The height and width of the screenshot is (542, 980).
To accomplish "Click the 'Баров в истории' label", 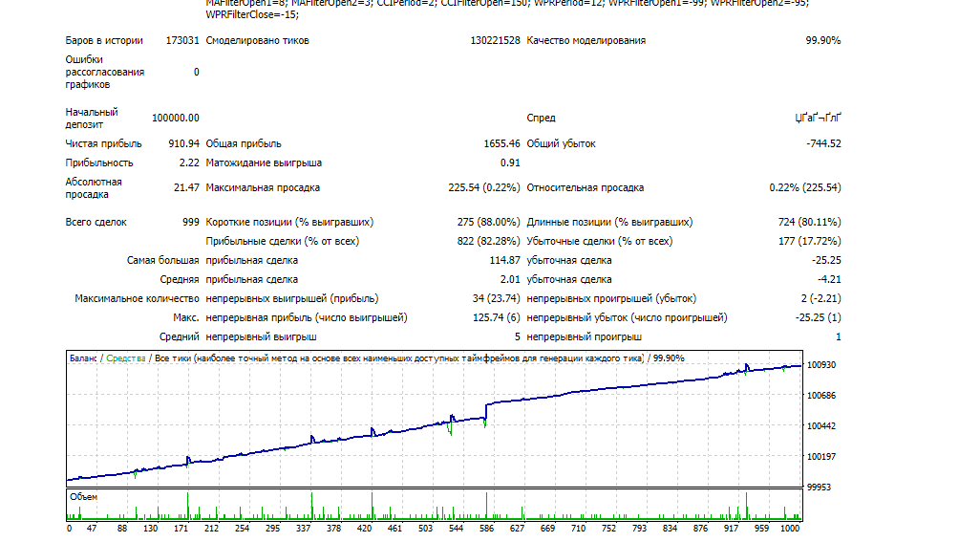I will point(104,41).
